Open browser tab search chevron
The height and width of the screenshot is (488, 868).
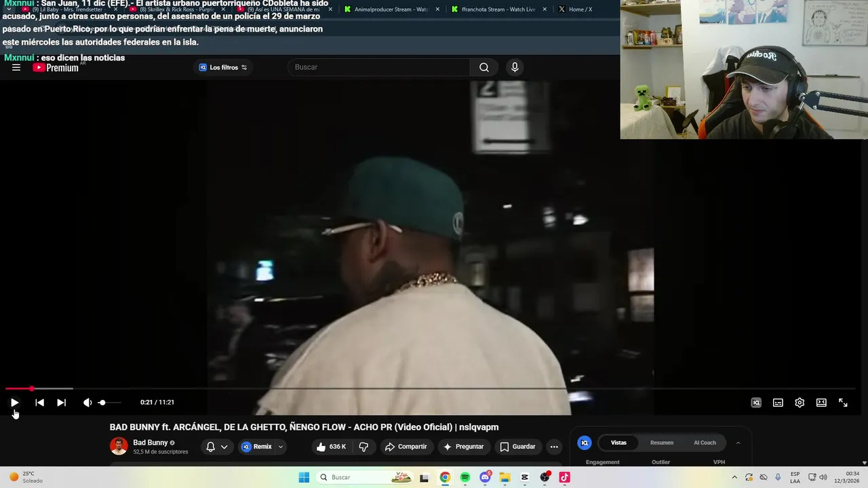pyautogui.click(x=9, y=9)
